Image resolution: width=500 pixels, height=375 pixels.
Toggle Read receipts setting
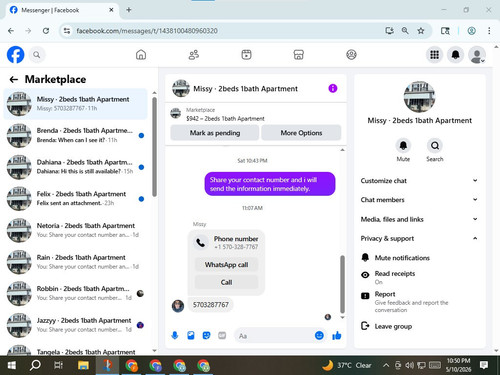click(x=419, y=277)
